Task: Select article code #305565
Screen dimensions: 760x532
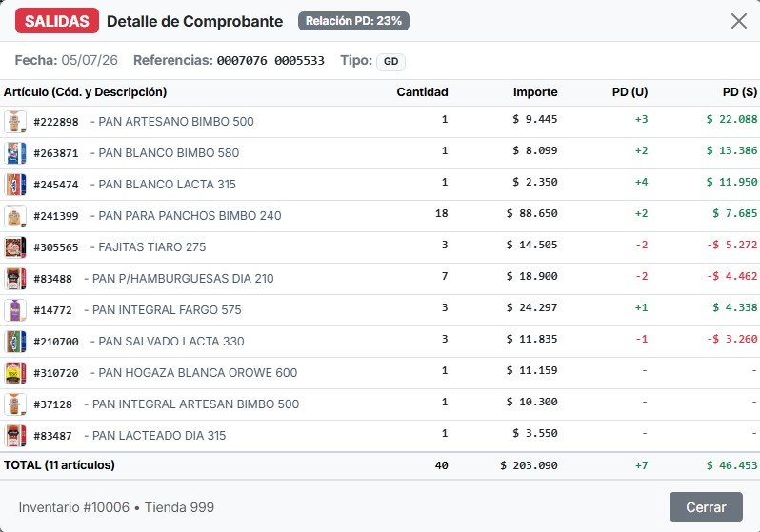Action: coord(56,247)
